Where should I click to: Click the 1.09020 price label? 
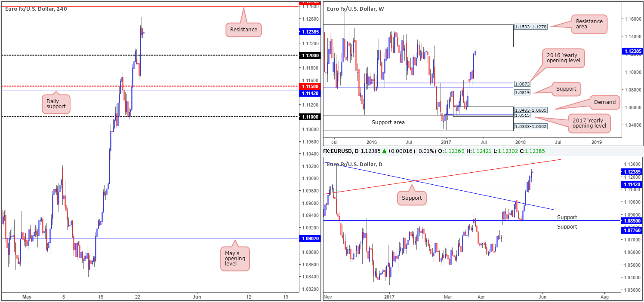309,238
